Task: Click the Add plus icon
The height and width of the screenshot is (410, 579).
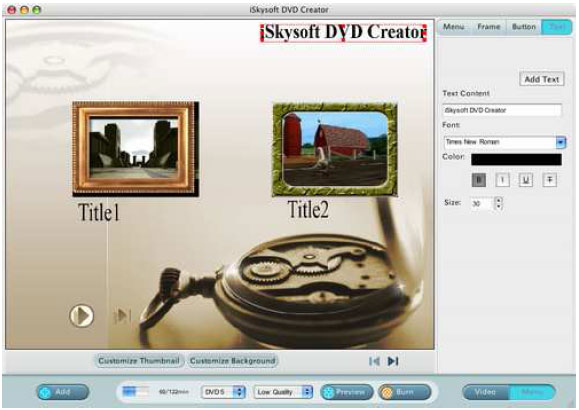Action: coord(45,393)
